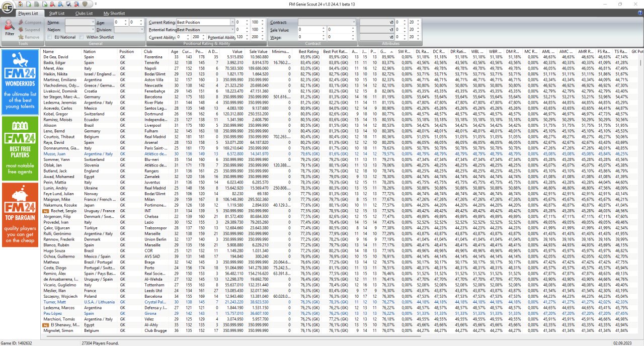Click the load game icon in quick access toolbar
Image resolution: width=644 pixels, height=346 pixels.
[20, 4]
